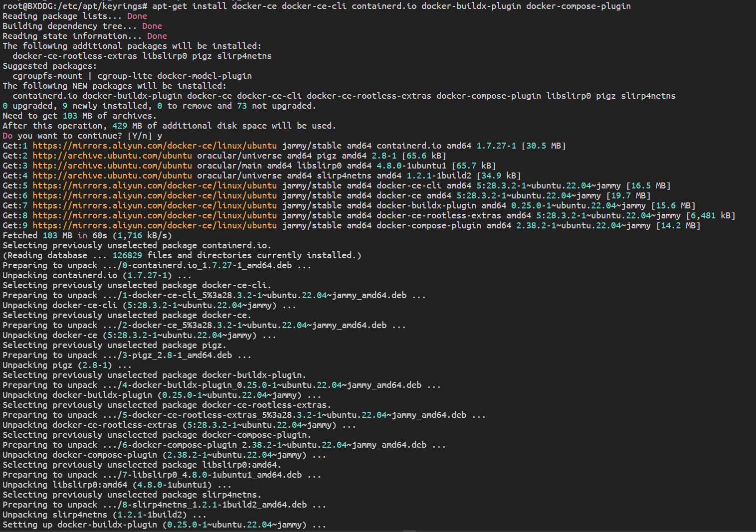Viewport: 756px width, 532px height.
Task: Click '0 upgraded, 9 newly installed' summary line
Action: tap(160, 106)
